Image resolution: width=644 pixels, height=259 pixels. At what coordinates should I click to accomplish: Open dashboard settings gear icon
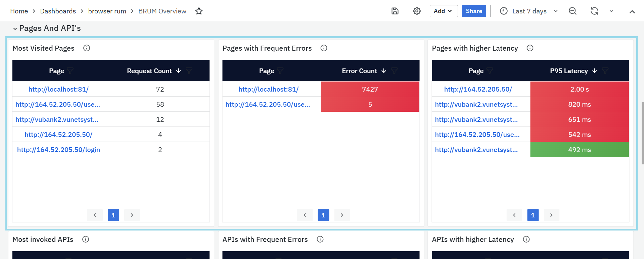coord(417,11)
